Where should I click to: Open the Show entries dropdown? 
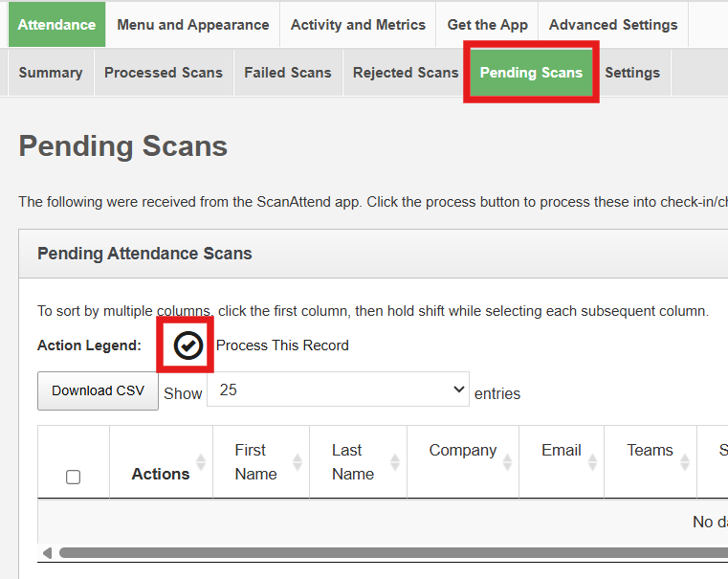pos(338,390)
